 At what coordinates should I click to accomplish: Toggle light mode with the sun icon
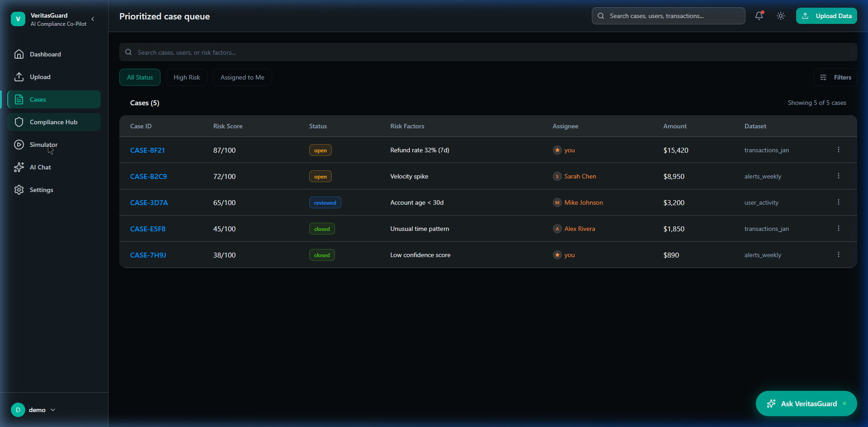(780, 16)
